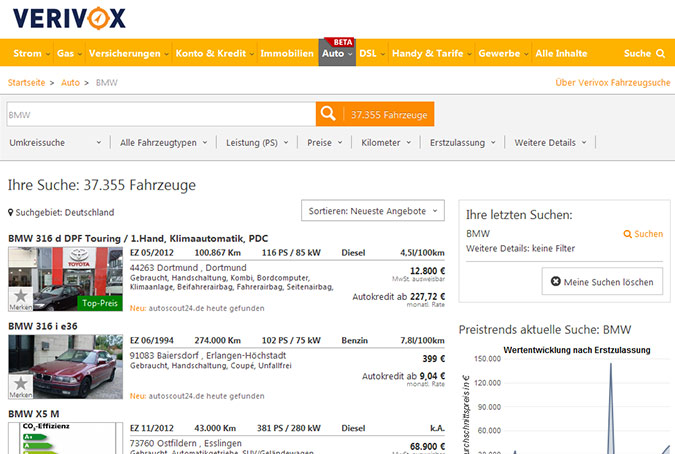Open the Konto & Kredit menu
The width and height of the screenshot is (675, 454).
(x=214, y=53)
